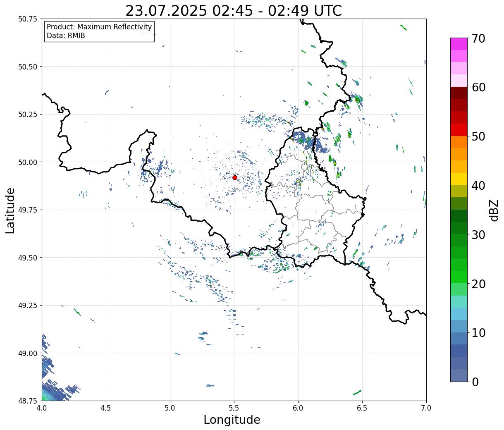504x430 pixels.
Task: Click the longitude tick label 5.0
Action: coord(170,408)
